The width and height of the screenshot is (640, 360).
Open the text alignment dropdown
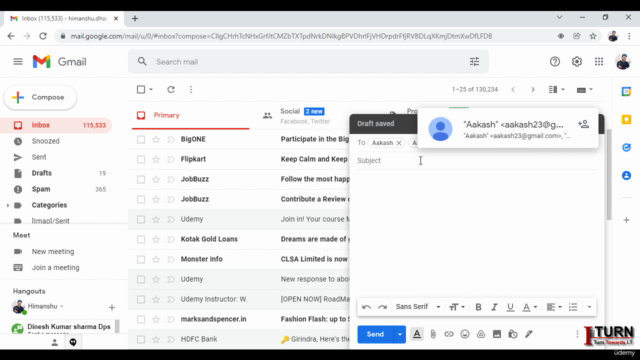(554, 307)
